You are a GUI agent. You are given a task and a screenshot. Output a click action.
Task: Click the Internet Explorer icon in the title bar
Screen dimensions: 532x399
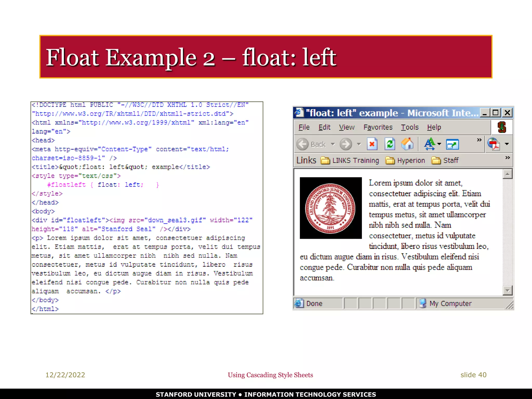(x=299, y=112)
